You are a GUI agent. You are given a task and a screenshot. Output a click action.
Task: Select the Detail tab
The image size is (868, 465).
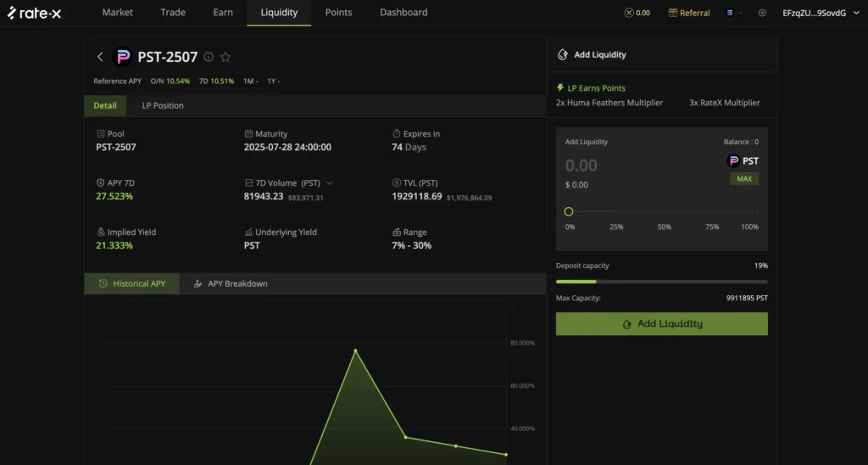(105, 105)
